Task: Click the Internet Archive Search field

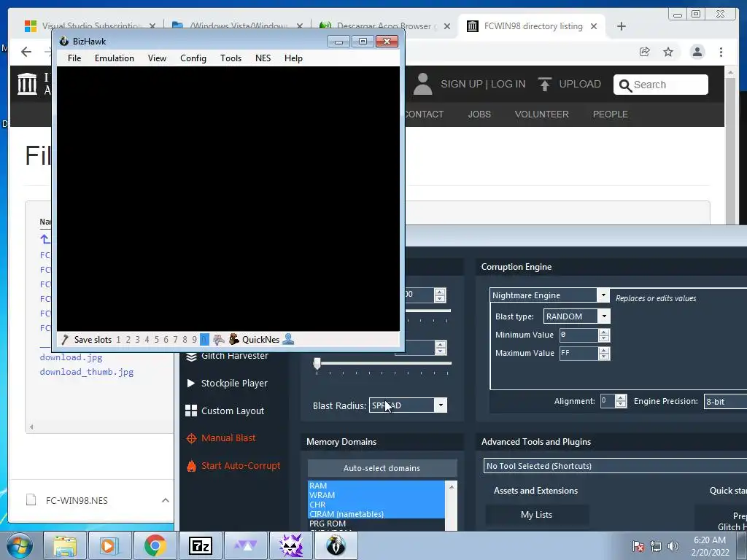Action: (x=661, y=85)
